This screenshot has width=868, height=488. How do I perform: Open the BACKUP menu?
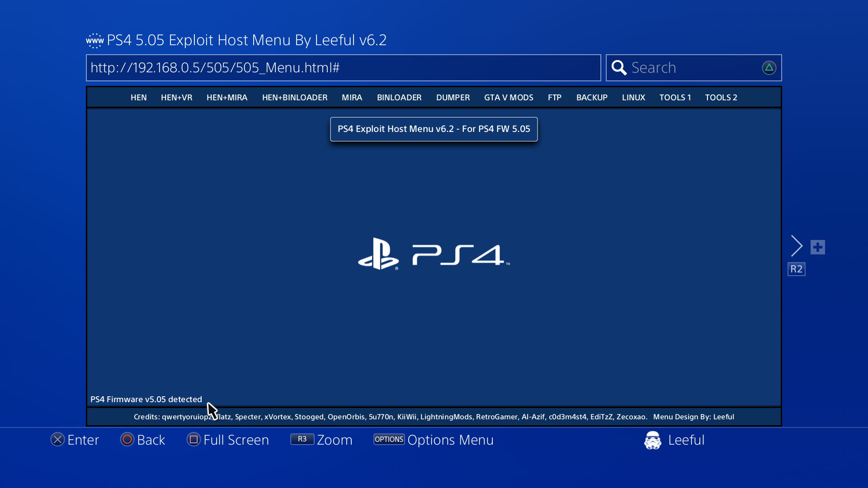coord(592,98)
